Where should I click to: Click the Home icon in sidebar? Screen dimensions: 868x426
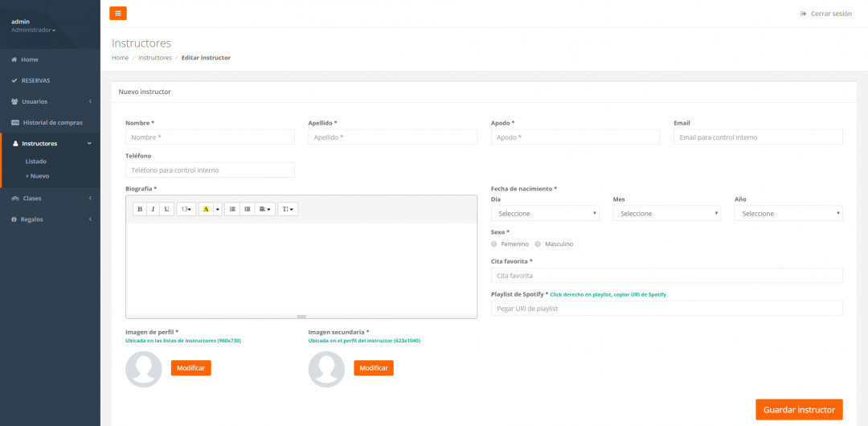pos(14,59)
